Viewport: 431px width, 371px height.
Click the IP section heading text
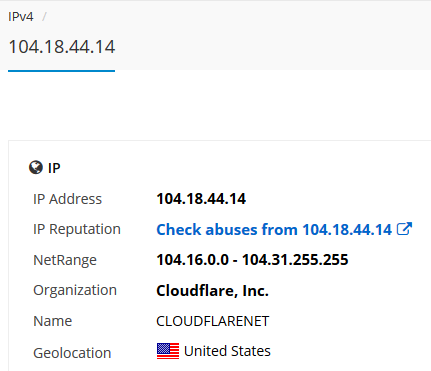54,168
